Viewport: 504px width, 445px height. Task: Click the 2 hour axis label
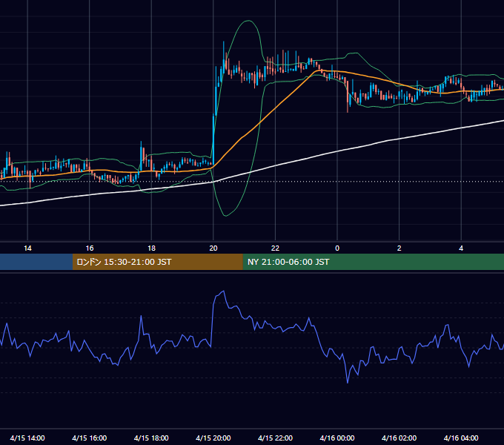click(x=399, y=248)
